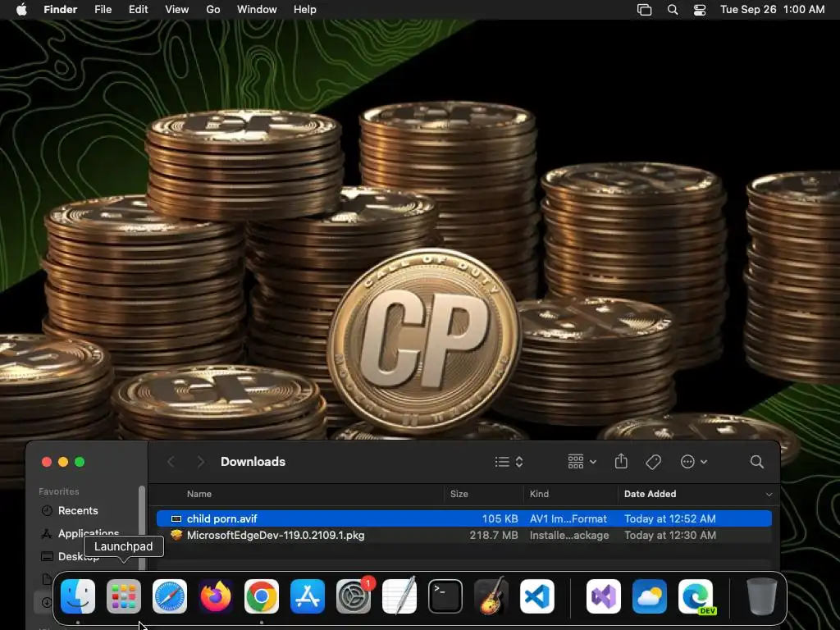
Task: Open Launchpad in the Dock
Action: coord(124,596)
